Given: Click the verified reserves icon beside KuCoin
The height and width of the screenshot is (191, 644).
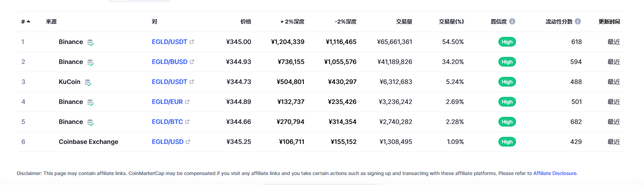Looking at the screenshot, I should 87,82.
